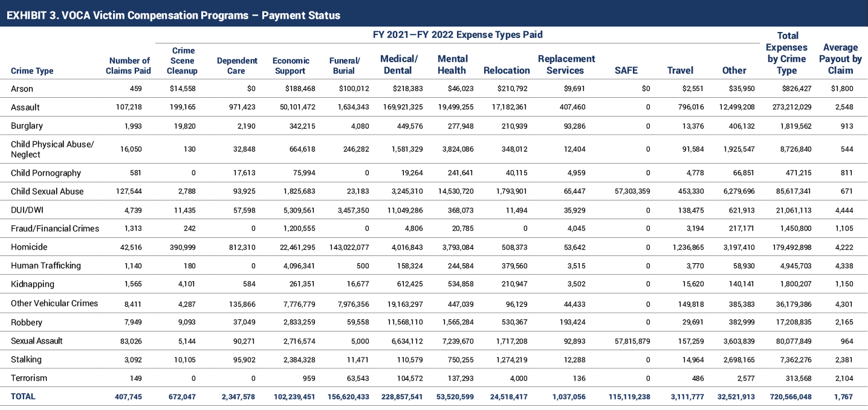Click the 'Dependent Care' column header

click(237, 65)
